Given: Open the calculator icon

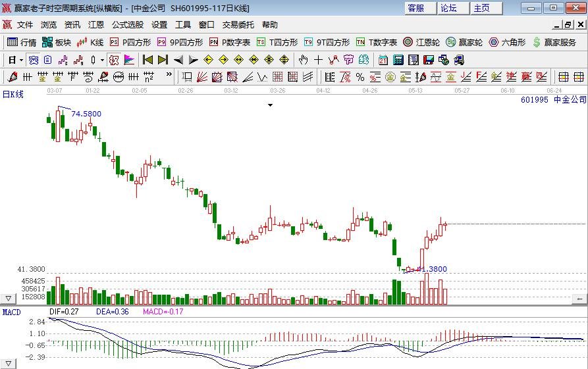Looking at the screenshot, I should [x=398, y=60].
